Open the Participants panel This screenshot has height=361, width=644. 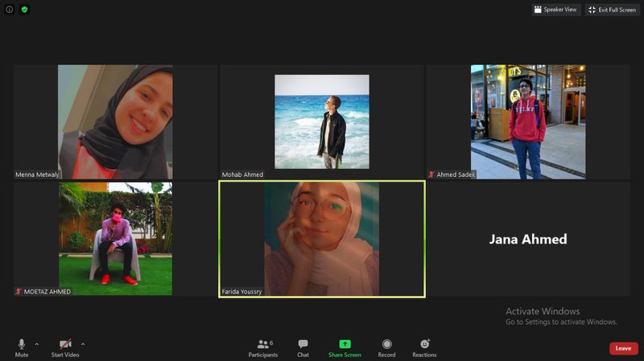point(263,347)
